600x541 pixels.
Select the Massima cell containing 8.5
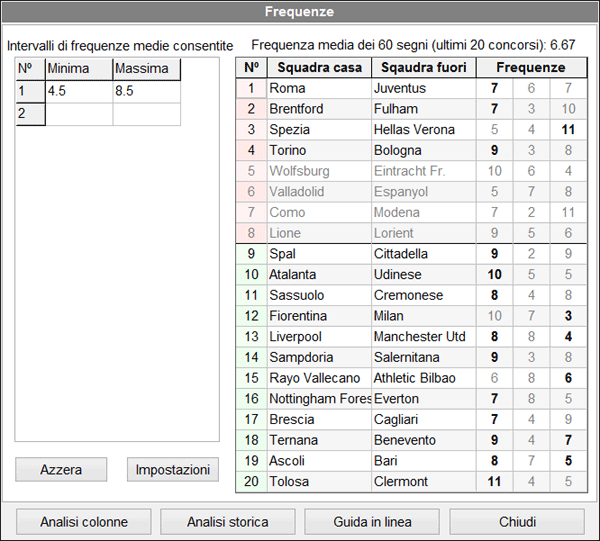pos(146,90)
